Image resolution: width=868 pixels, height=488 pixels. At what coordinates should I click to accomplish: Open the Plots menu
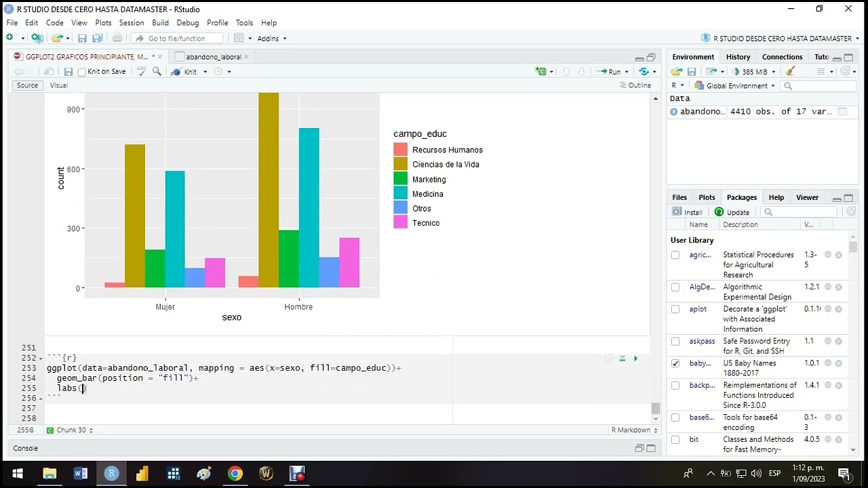(x=103, y=22)
